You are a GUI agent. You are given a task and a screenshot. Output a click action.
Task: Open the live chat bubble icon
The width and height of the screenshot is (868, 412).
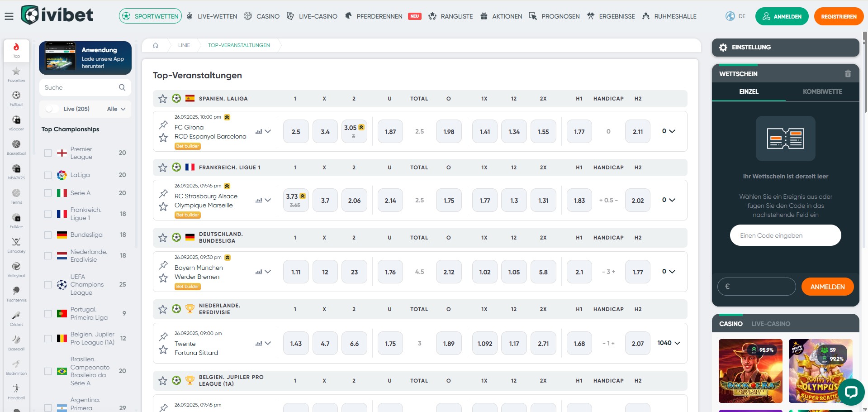tap(851, 392)
